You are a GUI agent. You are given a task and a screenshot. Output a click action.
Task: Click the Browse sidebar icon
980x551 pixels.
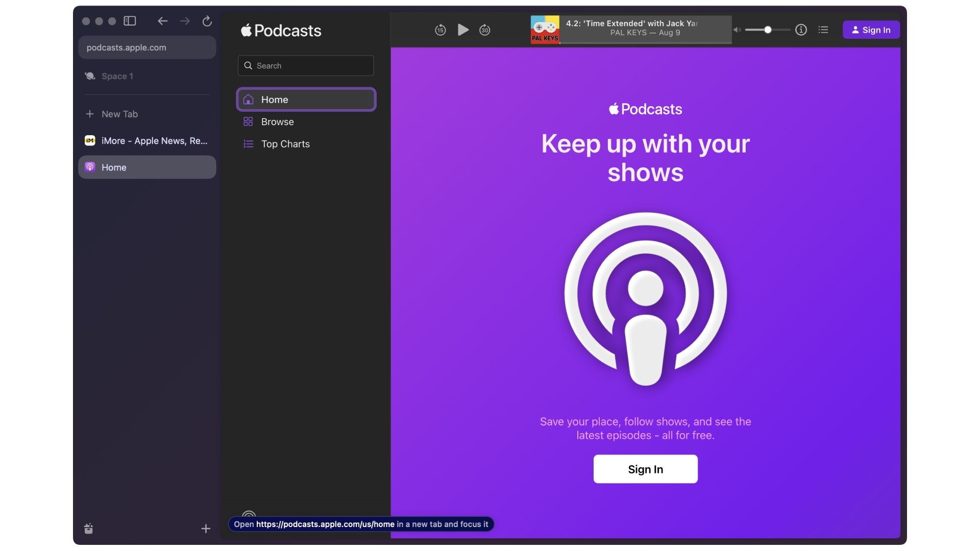pyautogui.click(x=249, y=122)
